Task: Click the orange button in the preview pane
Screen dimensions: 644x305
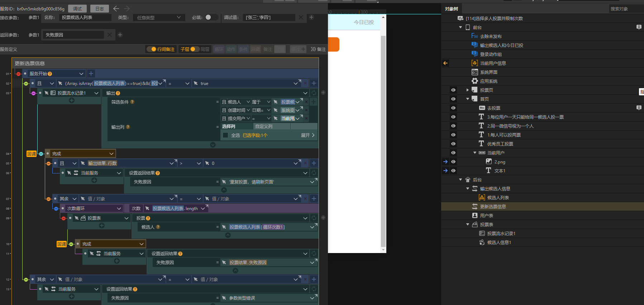Action: click(x=333, y=44)
